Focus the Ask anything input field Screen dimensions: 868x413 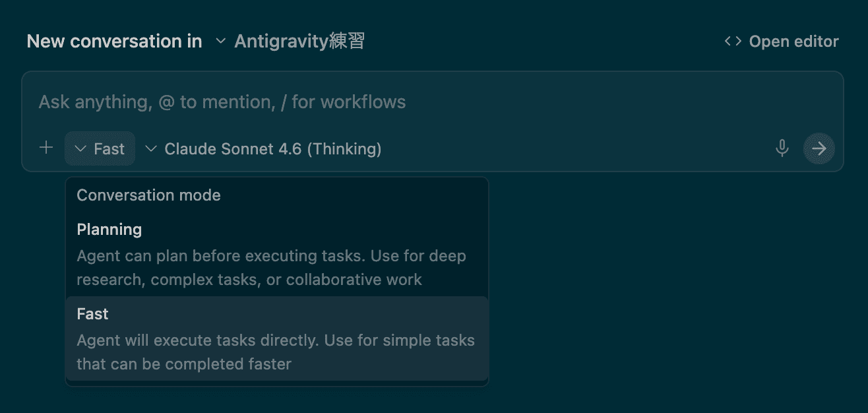coord(396,102)
